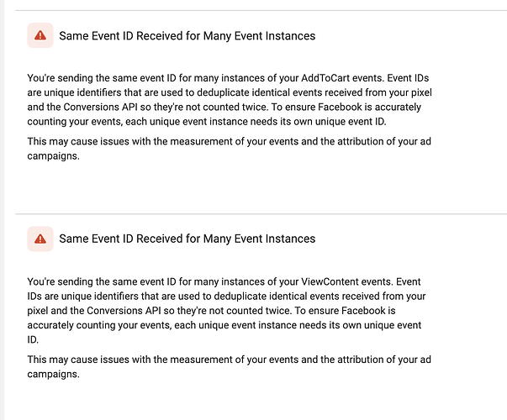The width and height of the screenshot is (507, 420).
Task: Click the lone 'ID.' line in the ViewContent description
Action: pyautogui.click(x=33, y=340)
